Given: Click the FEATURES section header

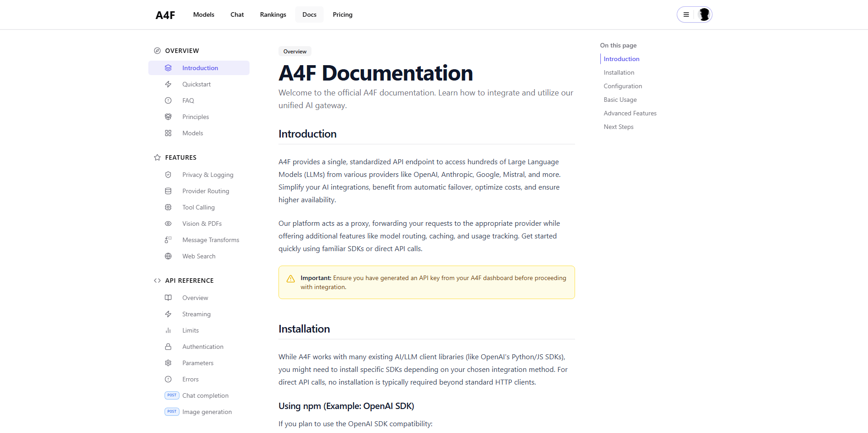Looking at the screenshot, I should (x=180, y=157).
